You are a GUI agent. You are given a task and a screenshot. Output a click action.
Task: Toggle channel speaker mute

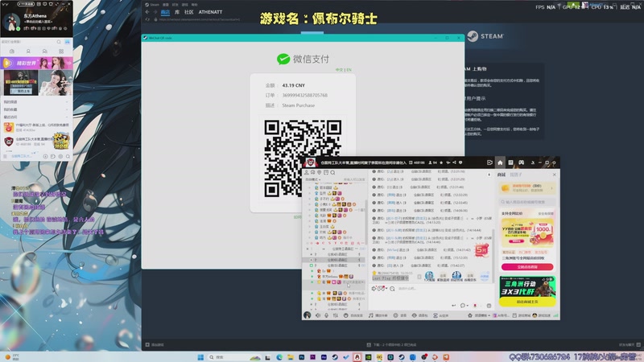pyautogui.click(x=318, y=315)
